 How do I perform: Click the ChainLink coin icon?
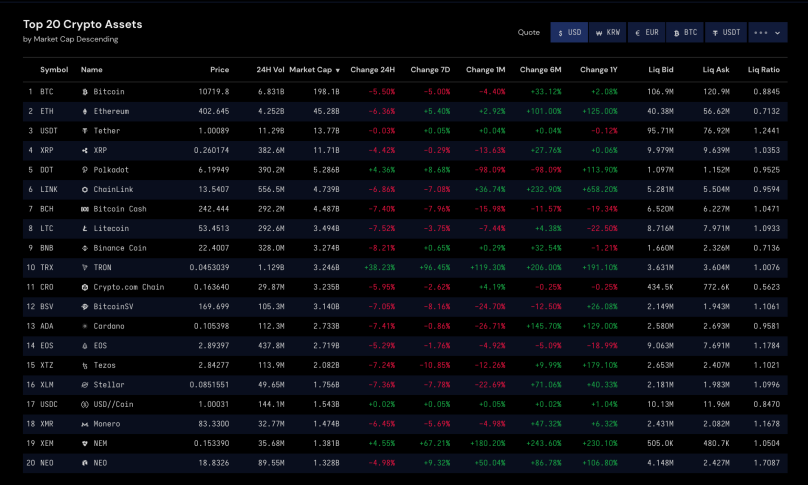coord(85,190)
